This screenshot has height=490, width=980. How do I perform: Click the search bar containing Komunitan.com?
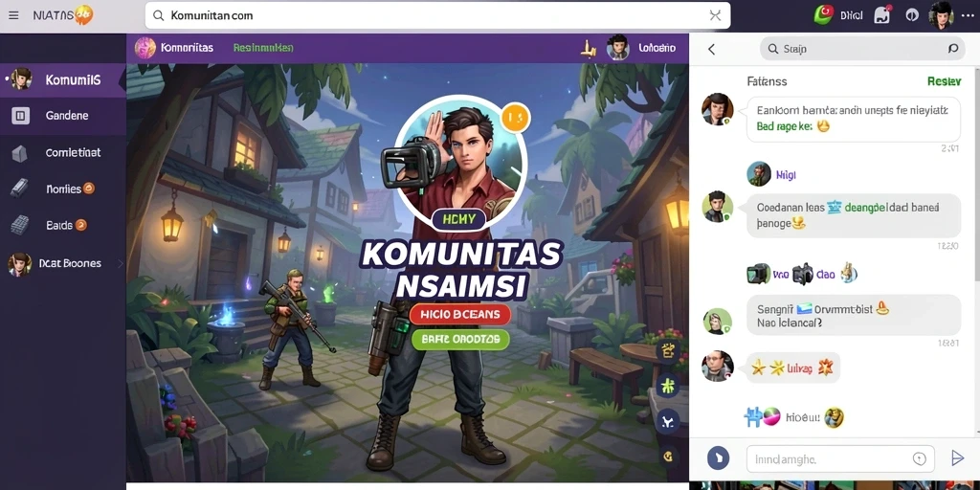[437, 15]
